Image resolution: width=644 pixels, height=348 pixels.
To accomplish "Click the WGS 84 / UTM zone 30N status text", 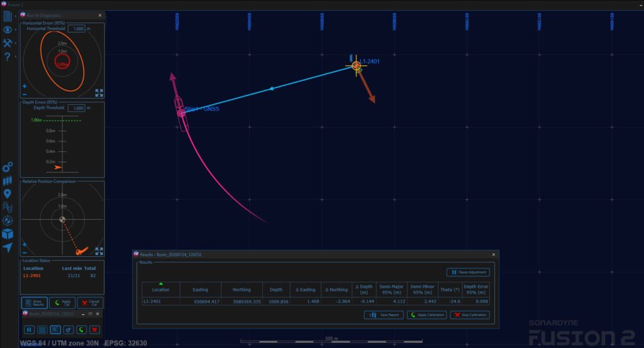I will click(x=59, y=343).
